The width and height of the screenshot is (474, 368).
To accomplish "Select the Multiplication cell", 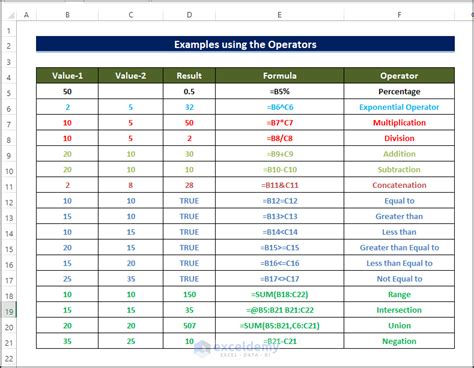I will (399, 123).
